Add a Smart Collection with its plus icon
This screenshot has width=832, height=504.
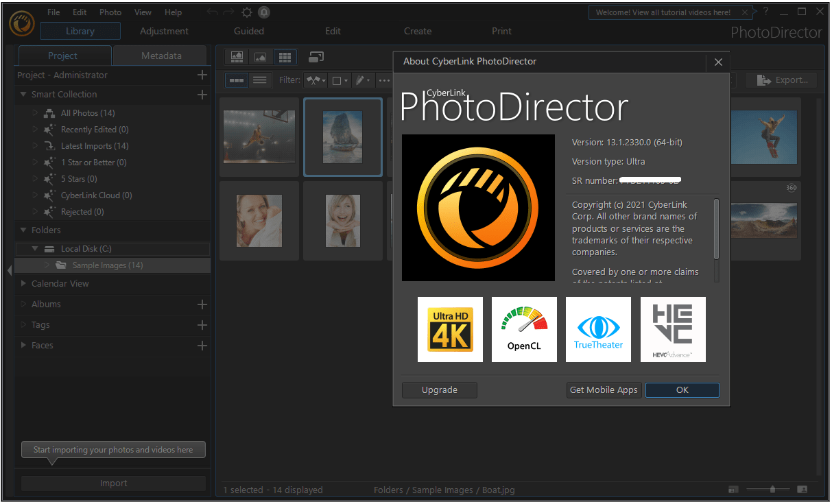202,95
